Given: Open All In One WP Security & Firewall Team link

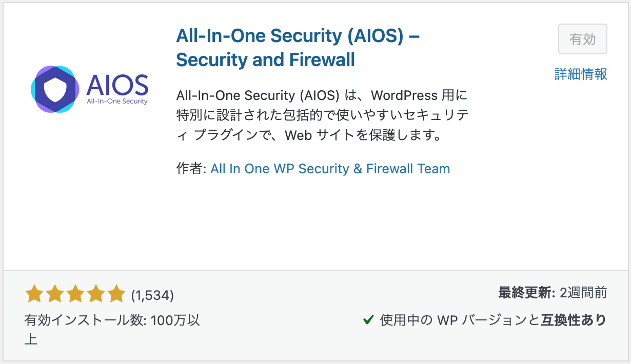Looking at the screenshot, I should (330, 169).
